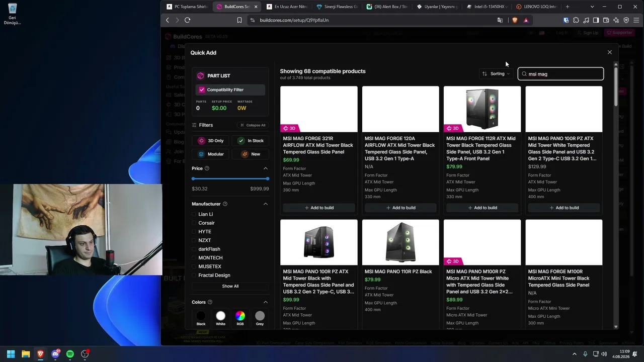The image size is (644, 362).
Task: Show hidden system tray icons
Action: tap(575, 354)
